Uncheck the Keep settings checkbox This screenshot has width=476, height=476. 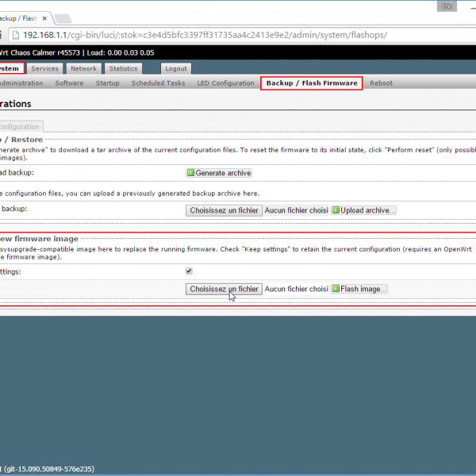[189, 271]
